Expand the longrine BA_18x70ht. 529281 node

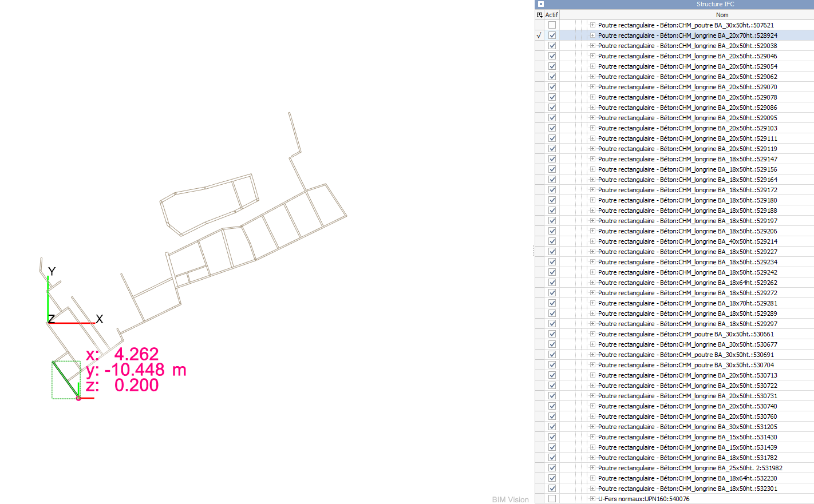point(592,303)
